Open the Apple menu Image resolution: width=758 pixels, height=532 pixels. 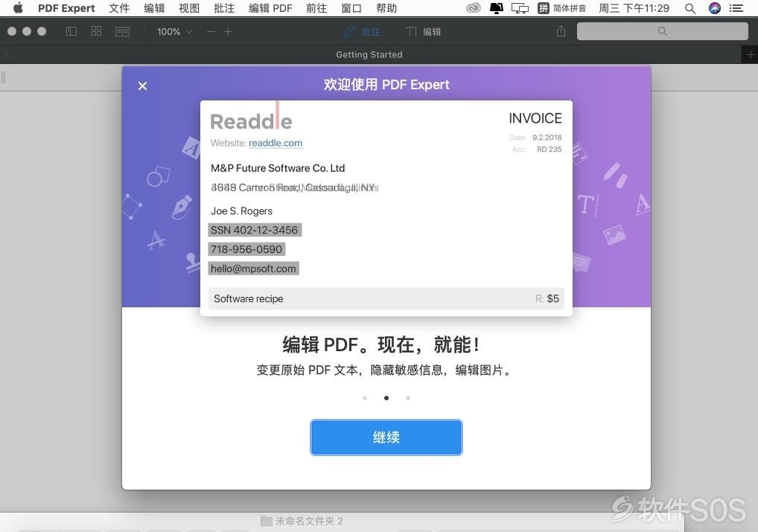18,8
